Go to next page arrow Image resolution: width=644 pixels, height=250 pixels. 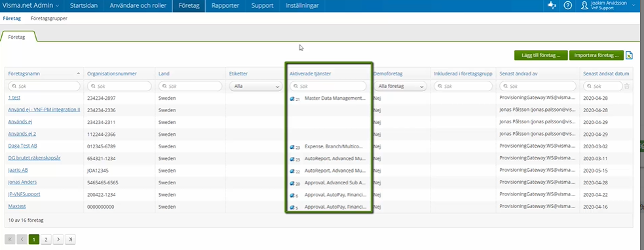tap(58, 240)
